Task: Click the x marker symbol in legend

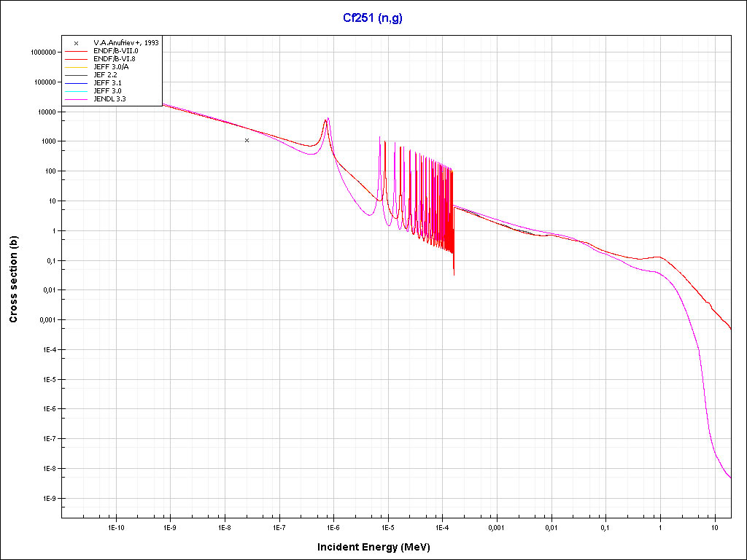Action: (x=76, y=43)
